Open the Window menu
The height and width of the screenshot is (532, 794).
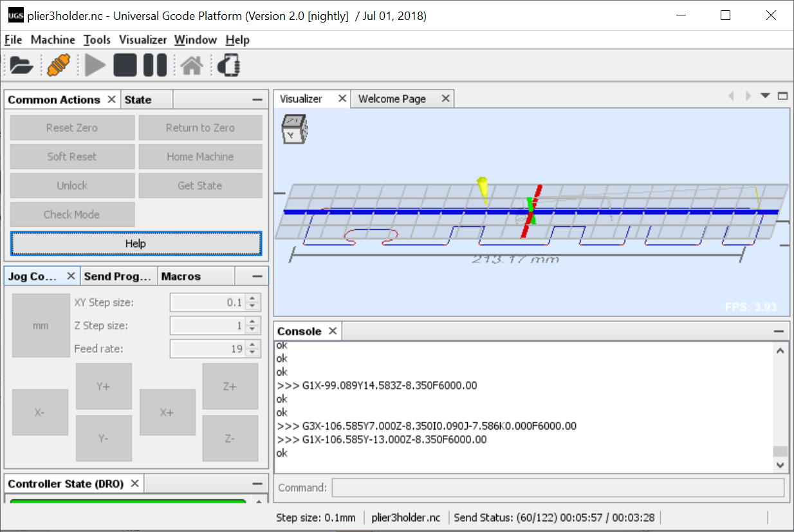click(196, 40)
